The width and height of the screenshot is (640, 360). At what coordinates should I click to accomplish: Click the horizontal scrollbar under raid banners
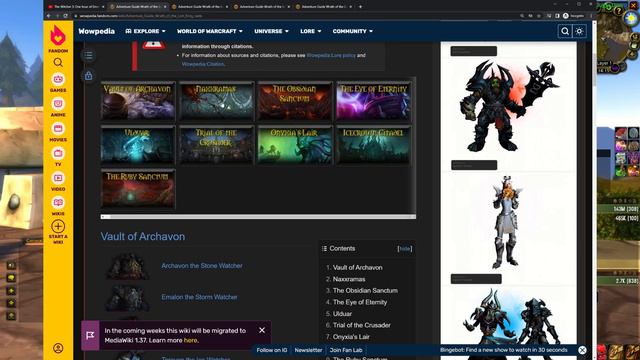258,217
